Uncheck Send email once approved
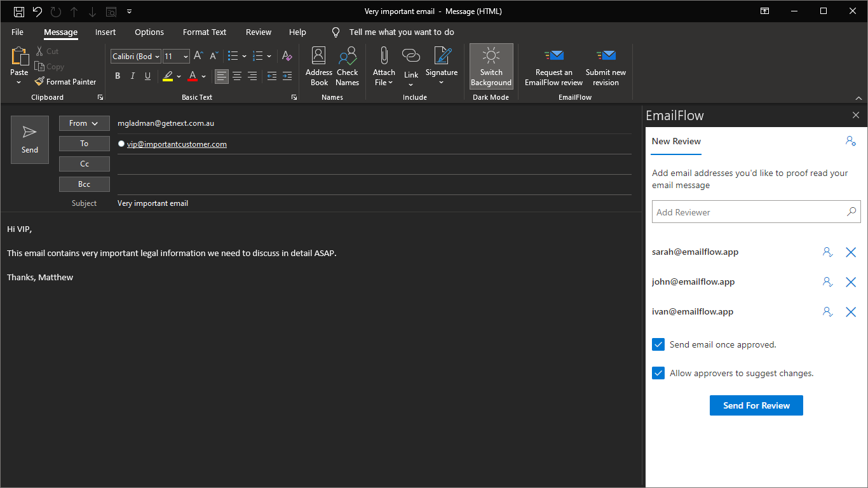This screenshot has height=488, width=868. 658,344
